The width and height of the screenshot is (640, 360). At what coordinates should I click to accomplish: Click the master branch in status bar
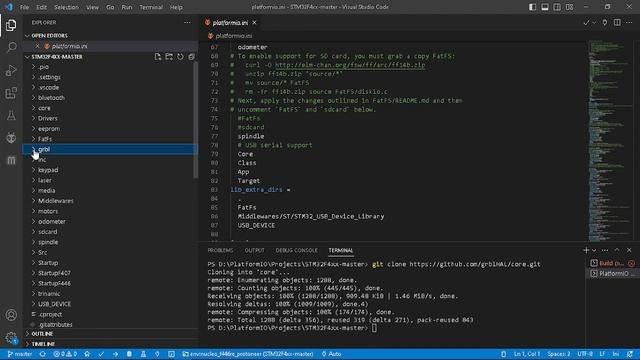point(20,354)
